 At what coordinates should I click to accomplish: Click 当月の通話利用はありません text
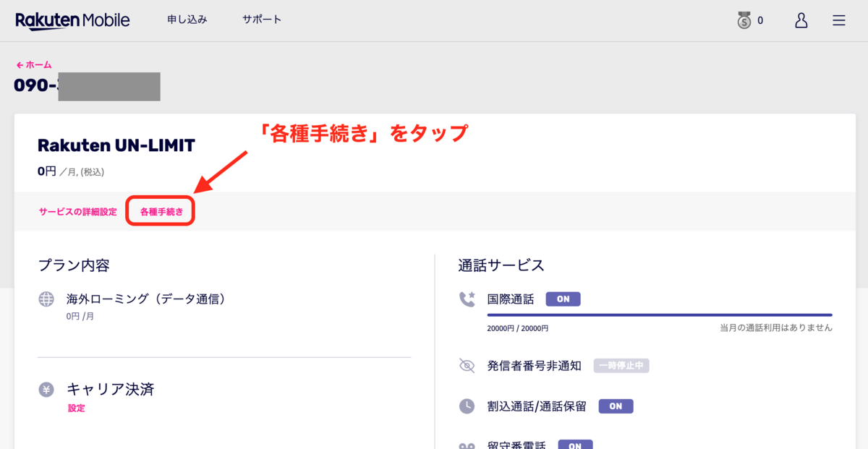tap(776, 328)
